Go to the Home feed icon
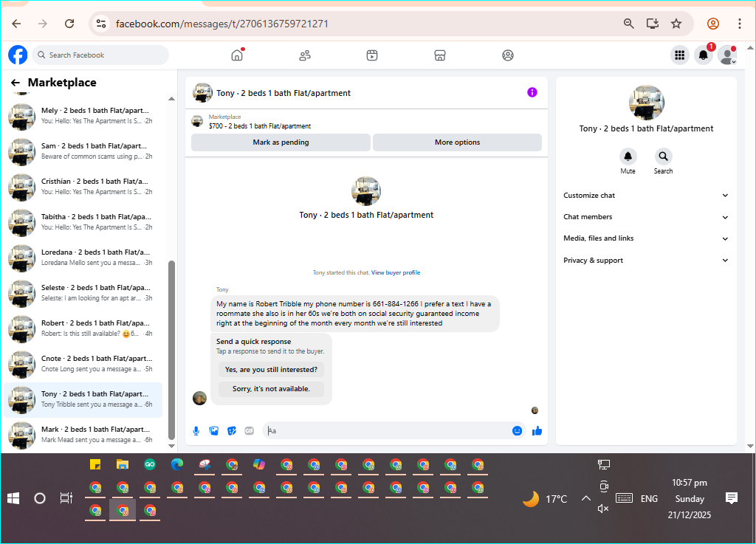Screen dimensions: 756x544 237,55
